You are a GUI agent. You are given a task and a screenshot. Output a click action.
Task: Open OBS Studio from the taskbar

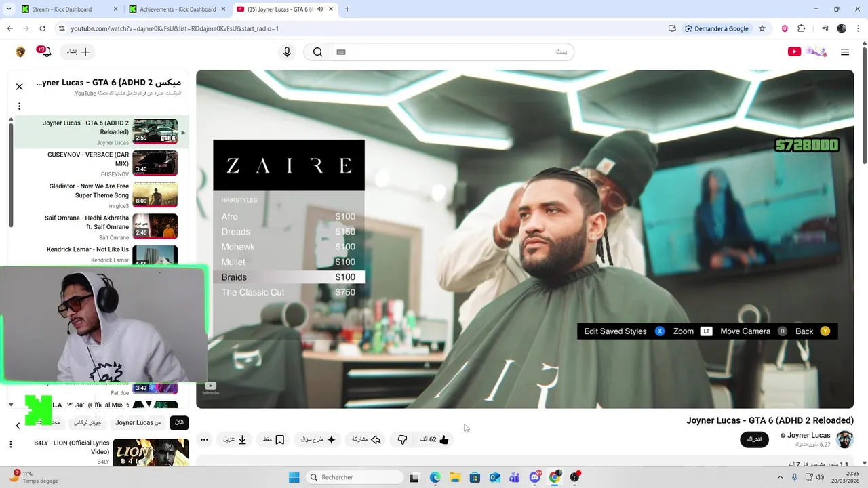(575, 477)
